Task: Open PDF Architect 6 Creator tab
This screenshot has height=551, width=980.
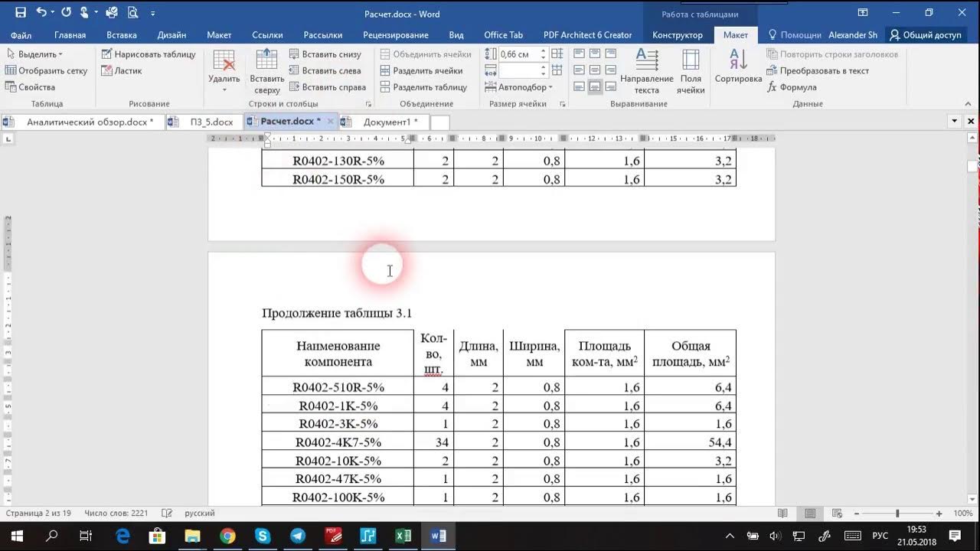Action: (x=588, y=35)
